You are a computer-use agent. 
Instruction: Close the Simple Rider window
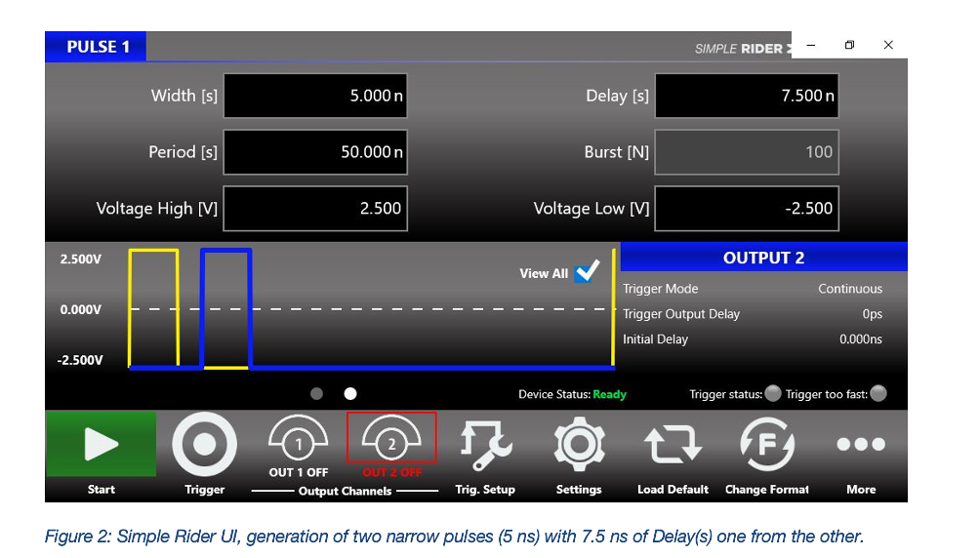(x=888, y=45)
